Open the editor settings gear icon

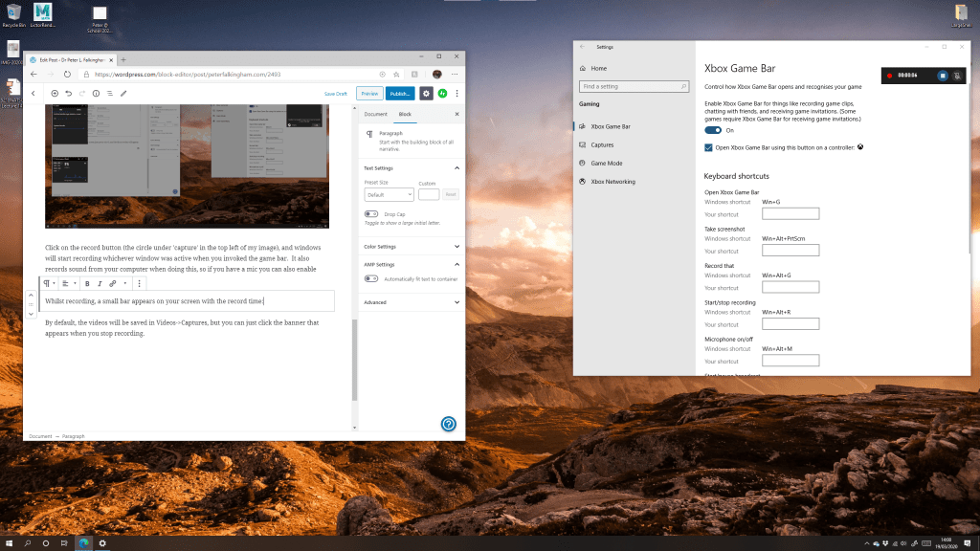pos(426,93)
